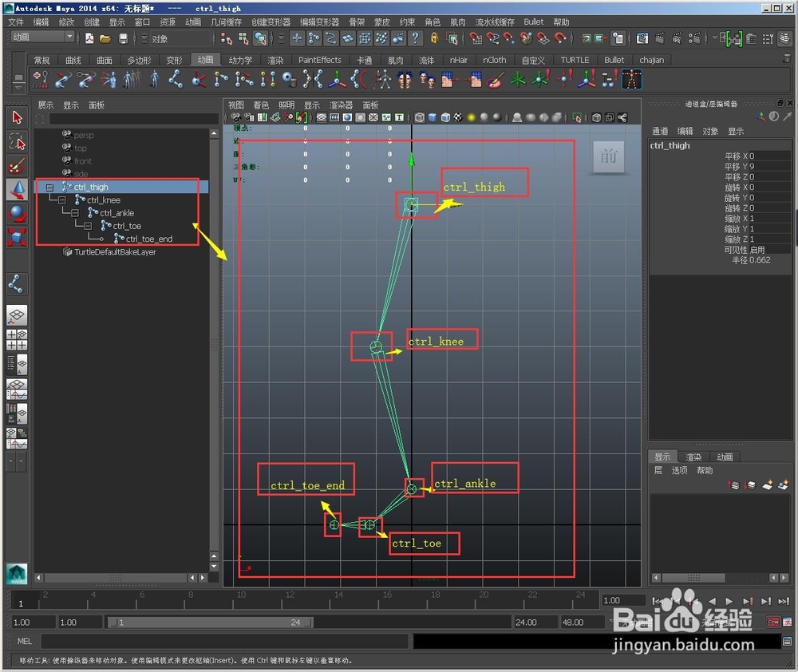This screenshot has width=798, height=672.
Task: Open the 骨架 menu
Action: click(x=356, y=22)
